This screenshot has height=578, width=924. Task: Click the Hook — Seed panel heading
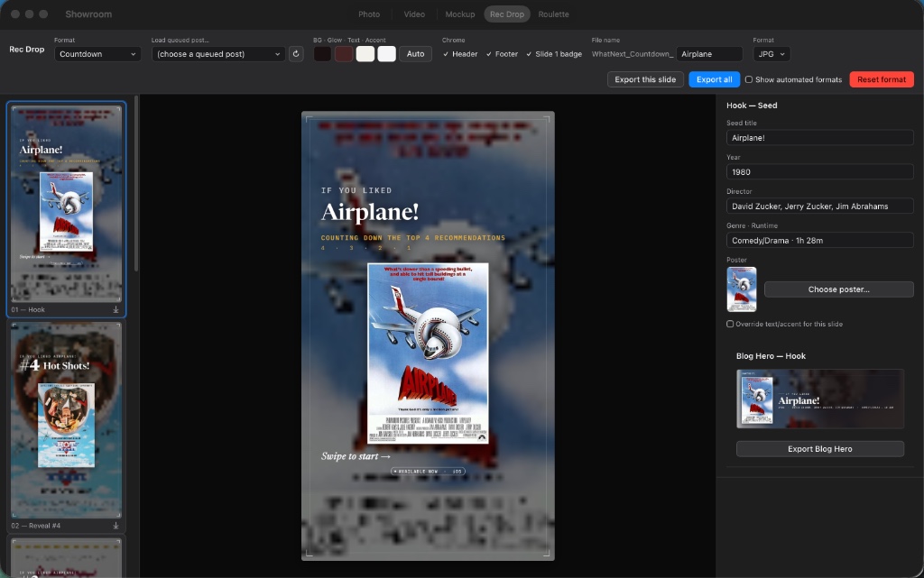coord(752,106)
